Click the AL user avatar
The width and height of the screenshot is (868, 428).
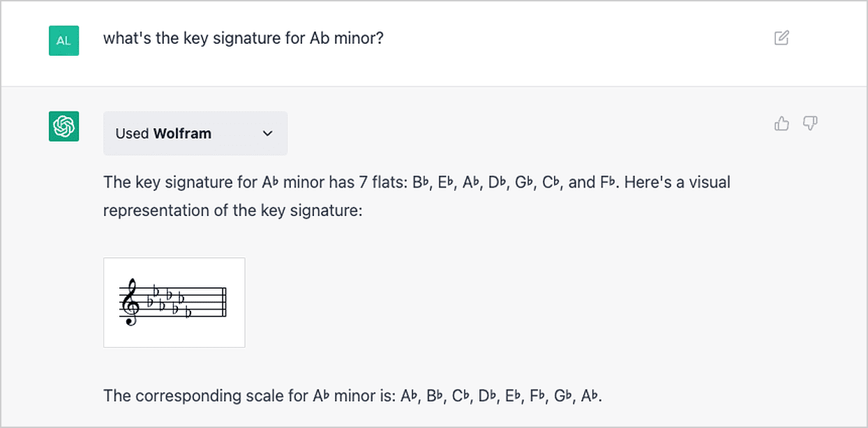[63, 40]
